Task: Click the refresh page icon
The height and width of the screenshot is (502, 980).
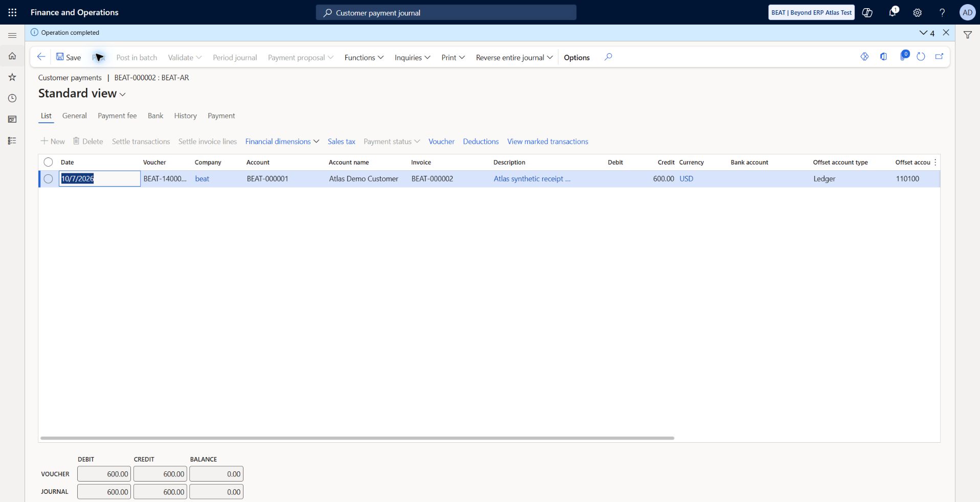Action: tap(921, 57)
